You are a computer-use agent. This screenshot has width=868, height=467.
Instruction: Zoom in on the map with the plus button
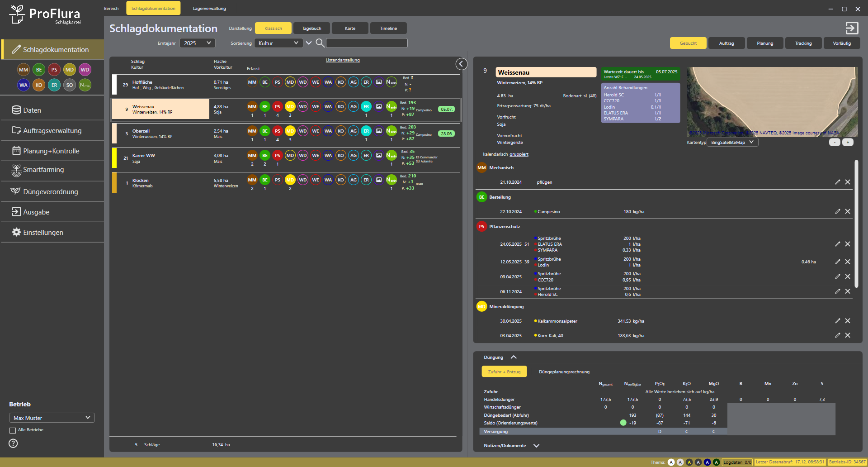pos(848,142)
